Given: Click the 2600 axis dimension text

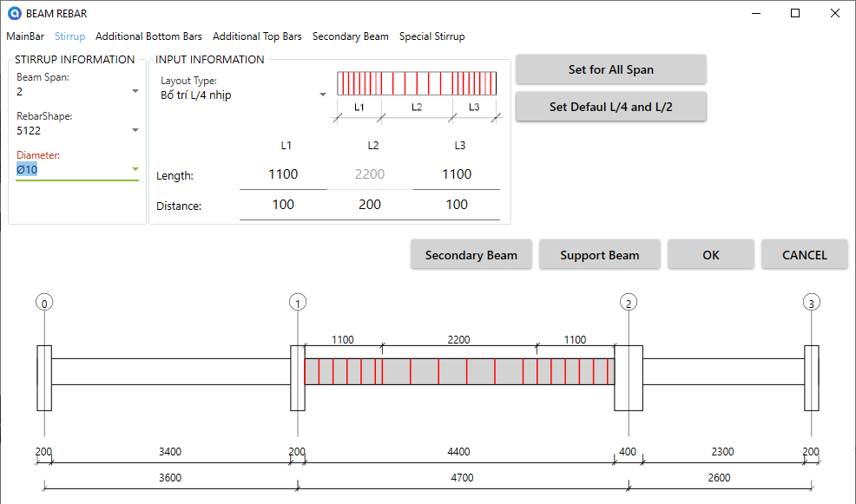Looking at the screenshot, I should [x=719, y=478].
